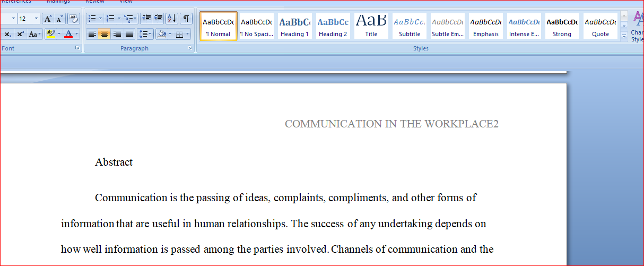The height and width of the screenshot is (266, 644).
Task: Switch to the Review ribbon tab
Action: tap(95, 2)
